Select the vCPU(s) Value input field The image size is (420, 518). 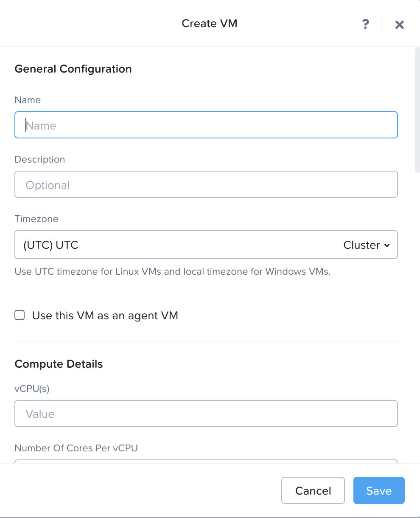click(206, 414)
